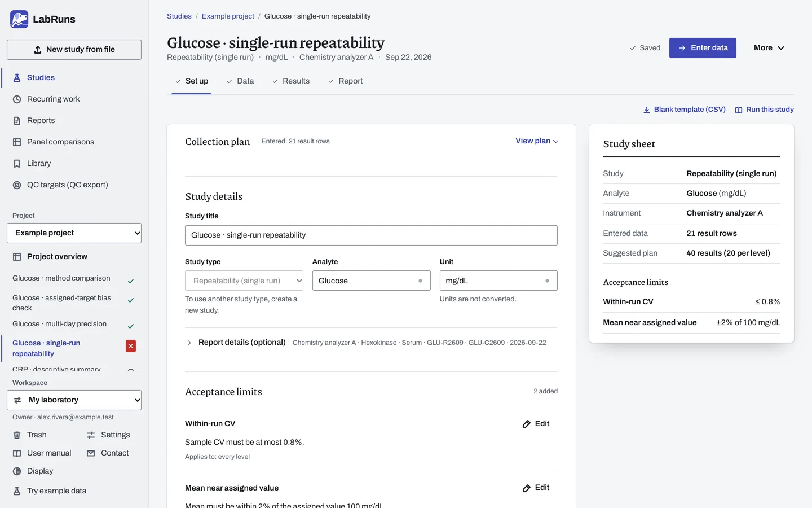Edit the Mean near assigned value limit
Screen dimensions: 812x508
(536, 488)
